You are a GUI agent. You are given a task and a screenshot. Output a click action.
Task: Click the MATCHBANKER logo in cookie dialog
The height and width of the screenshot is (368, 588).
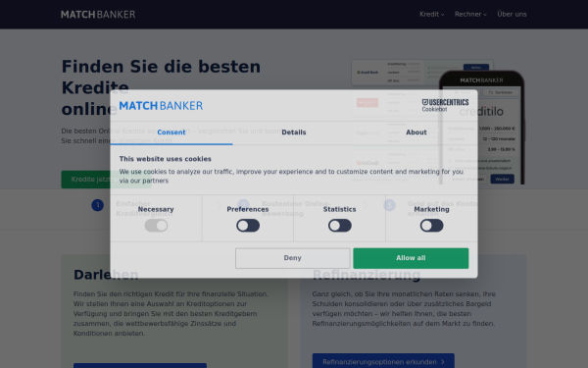coord(161,106)
